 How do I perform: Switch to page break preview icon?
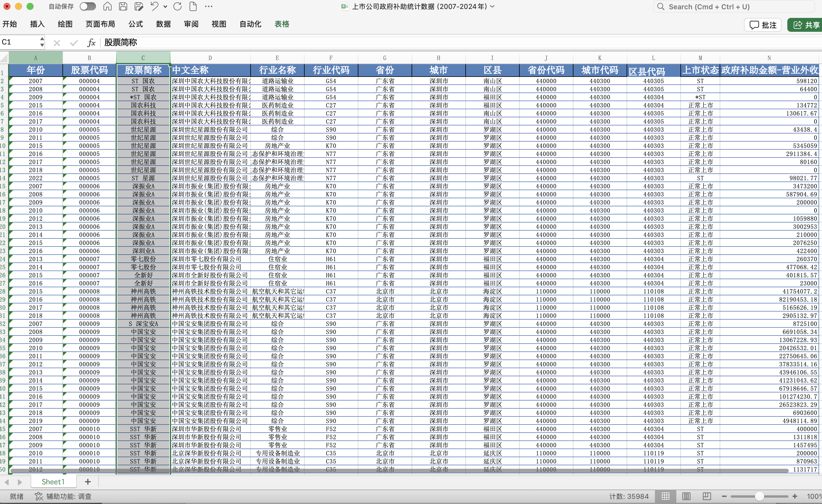click(x=707, y=496)
